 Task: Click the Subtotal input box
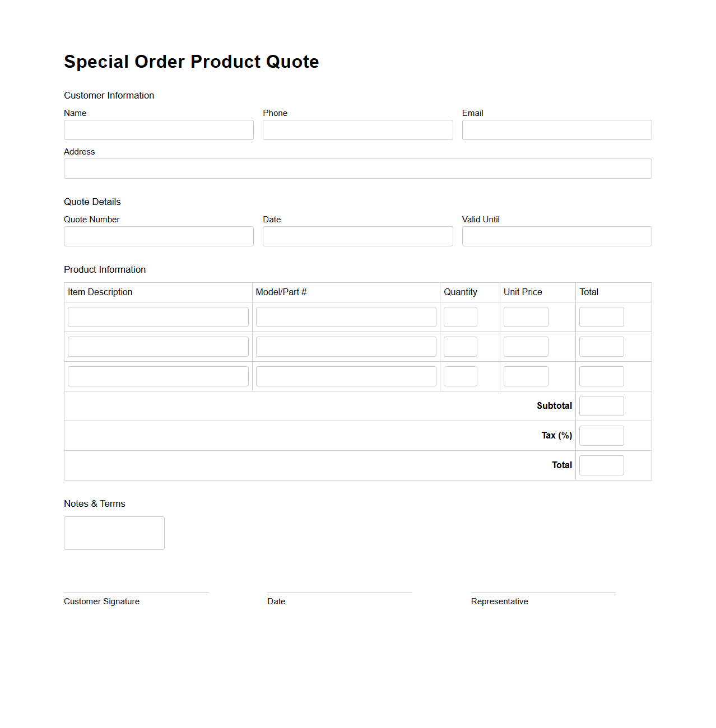[601, 405]
